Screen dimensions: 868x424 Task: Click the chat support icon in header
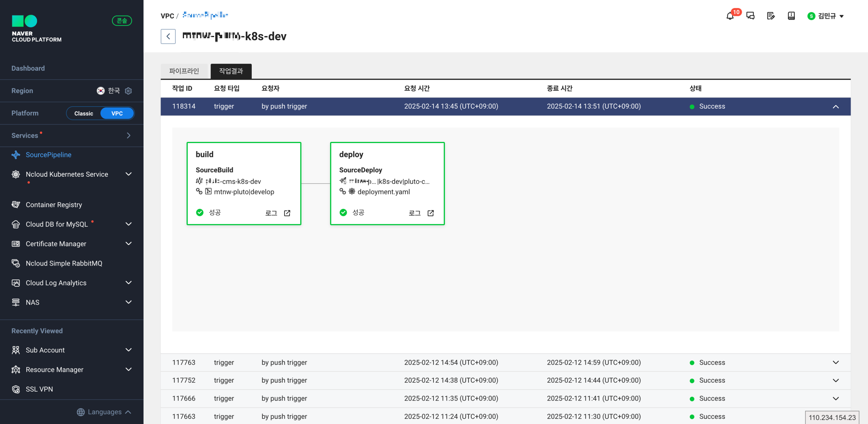pos(751,16)
